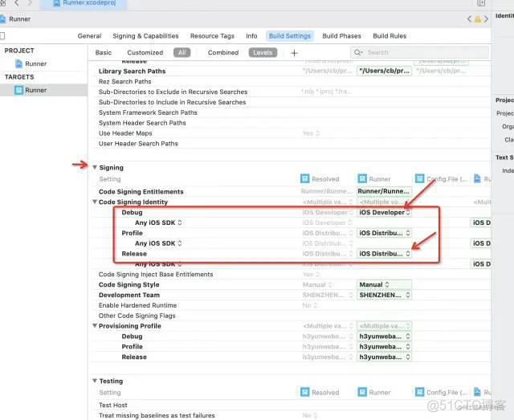The width and height of the screenshot is (514, 420).
Task: Click the Runner project file icon
Action: [19, 63]
